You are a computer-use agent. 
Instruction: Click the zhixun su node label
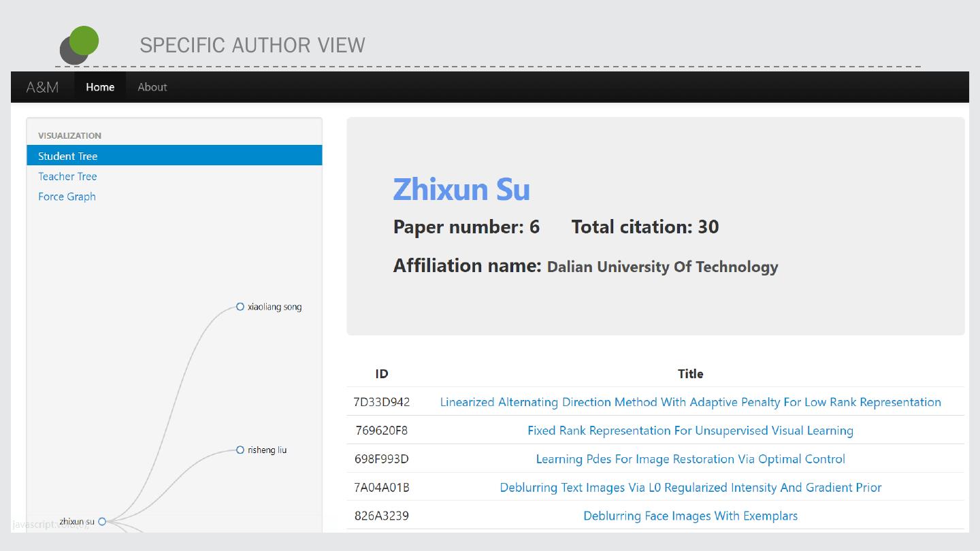click(76, 522)
